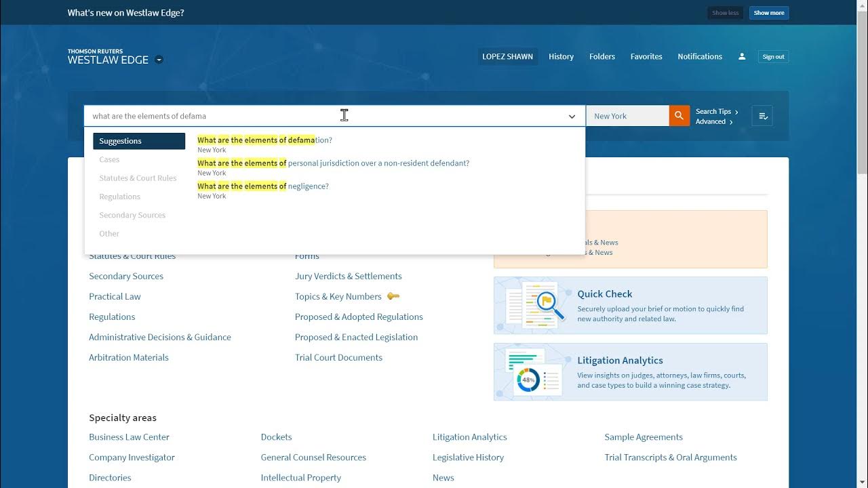Open Trial Court Documents link
868x488 pixels.
(x=338, y=357)
